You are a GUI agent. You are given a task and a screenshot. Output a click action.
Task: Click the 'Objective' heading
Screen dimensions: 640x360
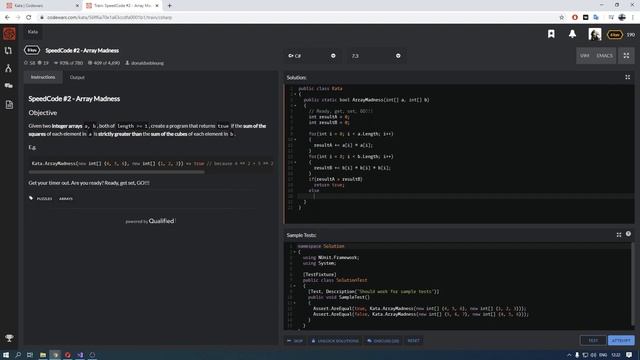coord(43,113)
